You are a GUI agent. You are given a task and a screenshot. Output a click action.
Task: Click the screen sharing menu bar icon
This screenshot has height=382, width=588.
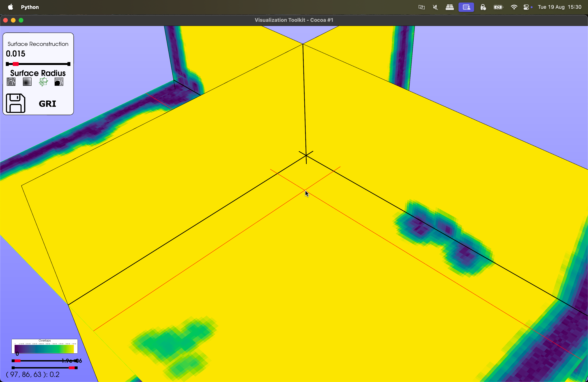(x=466, y=7)
